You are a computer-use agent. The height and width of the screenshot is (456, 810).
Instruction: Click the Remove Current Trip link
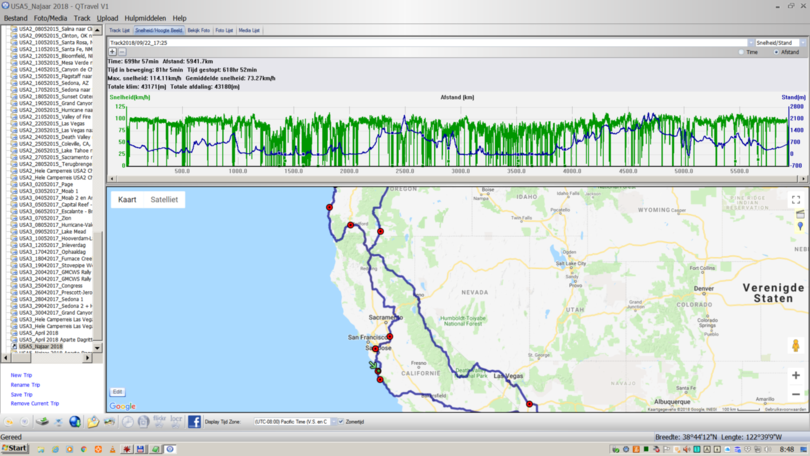click(x=35, y=403)
